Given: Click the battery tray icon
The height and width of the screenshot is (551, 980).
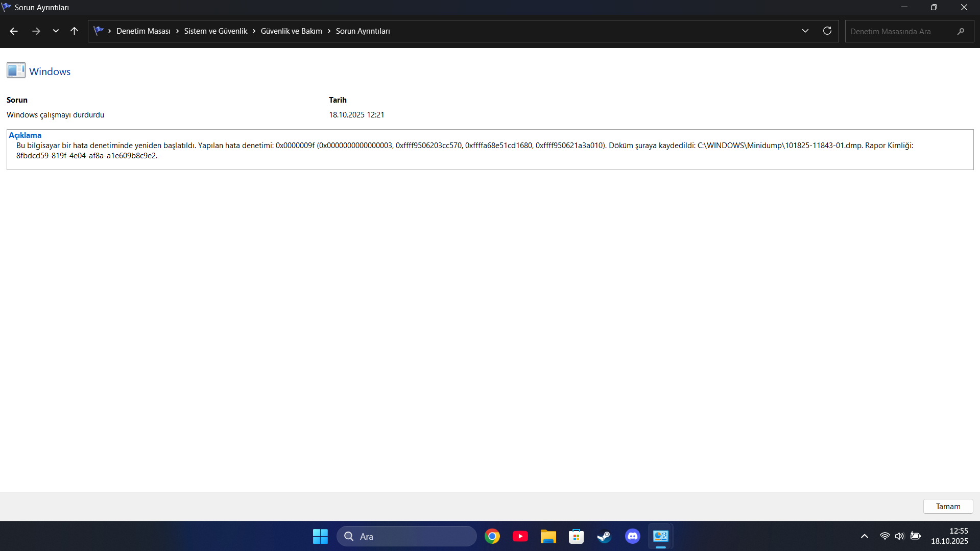Looking at the screenshot, I should pyautogui.click(x=916, y=536).
